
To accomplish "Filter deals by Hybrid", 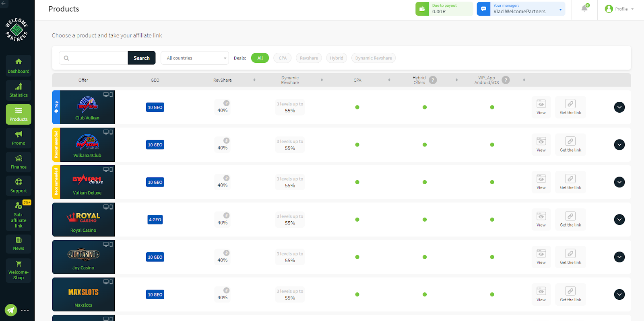I will pyautogui.click(x=336, y=58).
